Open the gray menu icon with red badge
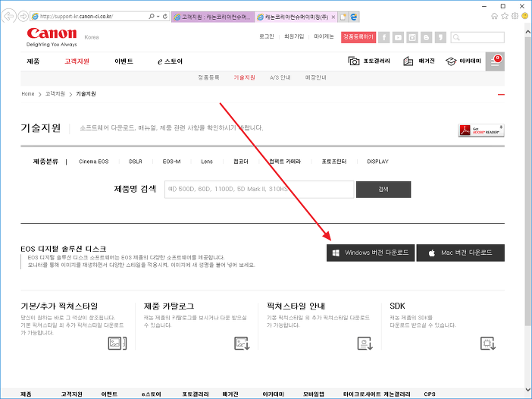532x399 pixels. (495, 61)
